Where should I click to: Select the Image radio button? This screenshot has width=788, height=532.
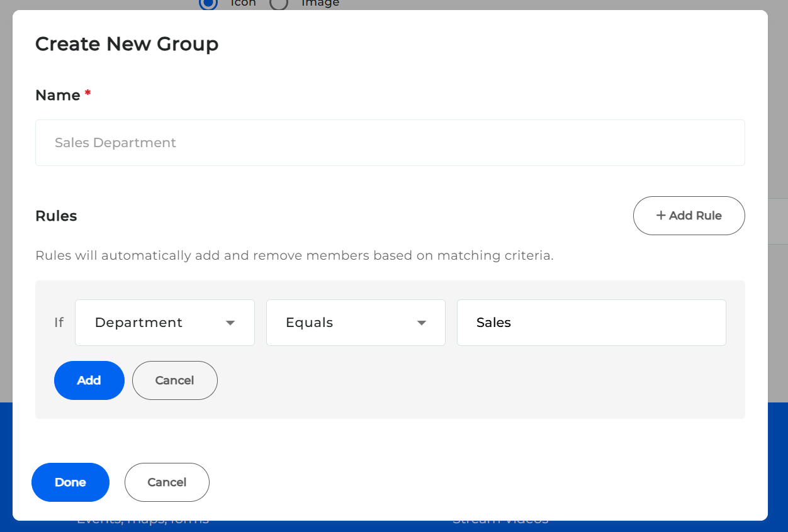pyautogui.click(x=279, y=3)
